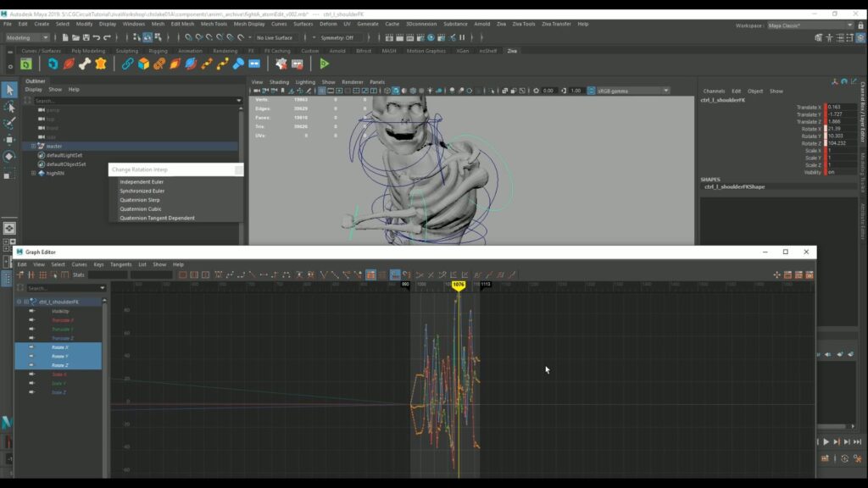Click the pause icon in the render toolbar group
The image size is (868, 488).
[462, 37]
